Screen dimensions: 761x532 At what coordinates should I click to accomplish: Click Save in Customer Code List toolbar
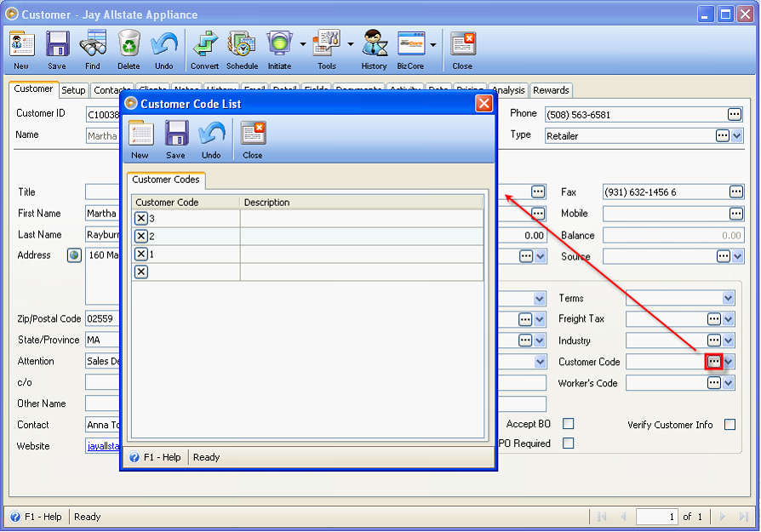[175, 140]
